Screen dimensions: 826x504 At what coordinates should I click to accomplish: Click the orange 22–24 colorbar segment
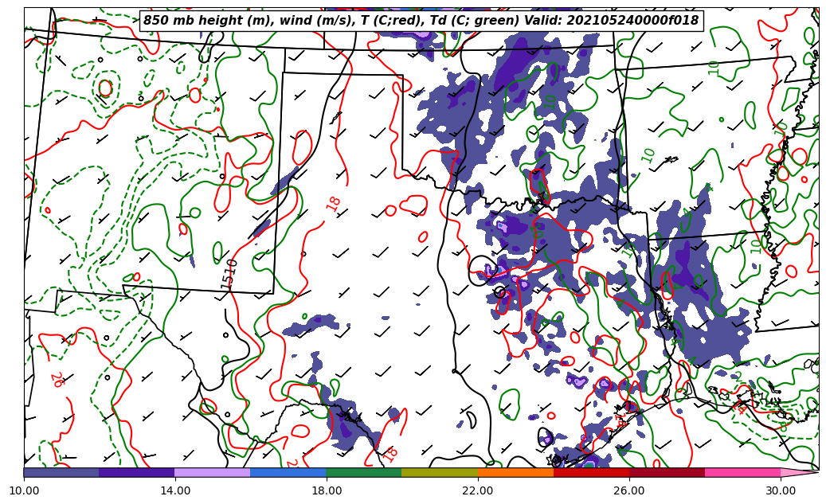point(515,472)
